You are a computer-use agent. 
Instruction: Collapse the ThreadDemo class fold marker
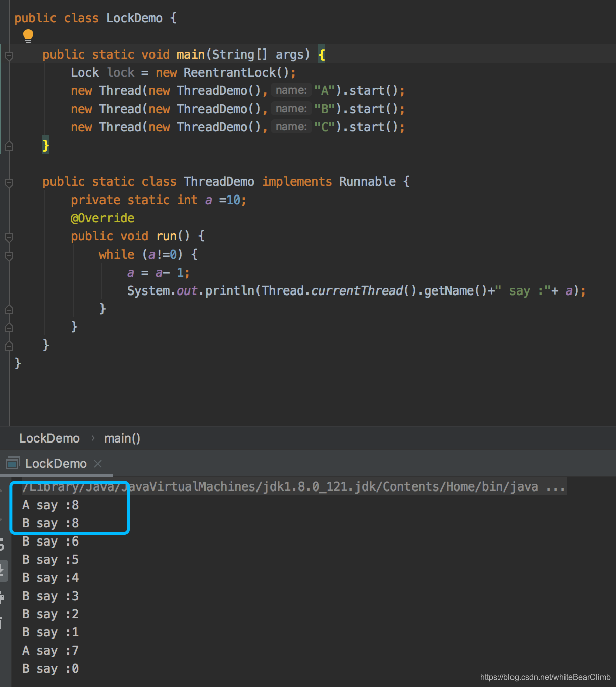pyautogui.click(x=9, y=182)
